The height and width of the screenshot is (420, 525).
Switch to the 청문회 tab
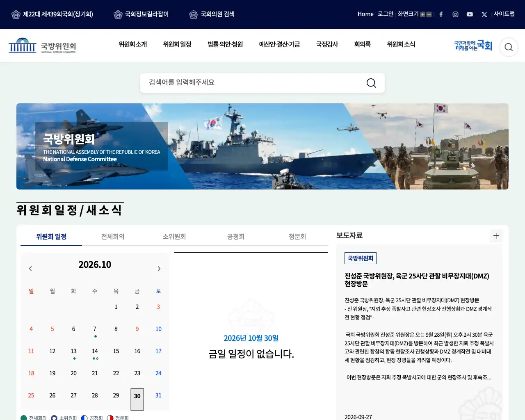point(297,237)
